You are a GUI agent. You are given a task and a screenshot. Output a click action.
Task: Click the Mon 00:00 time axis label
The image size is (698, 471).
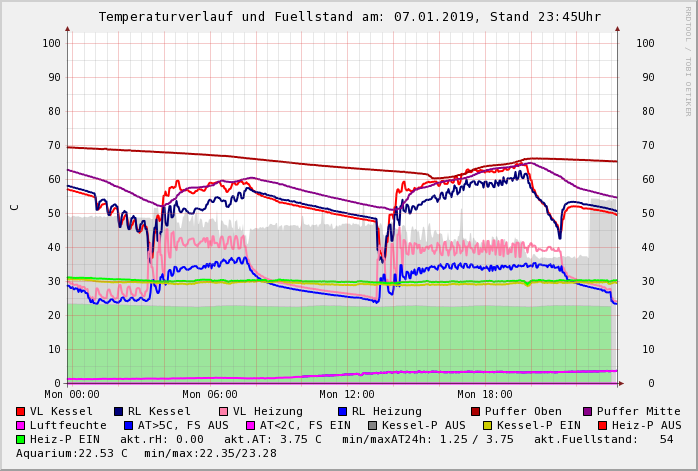(72, 394)
